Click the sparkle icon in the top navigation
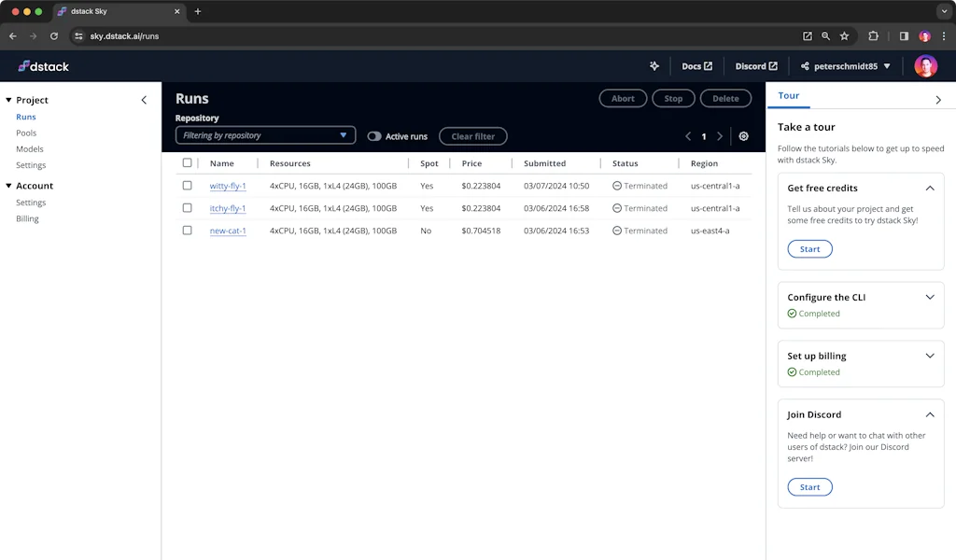This screenshot has width=956, height=560. coord(654,65)
